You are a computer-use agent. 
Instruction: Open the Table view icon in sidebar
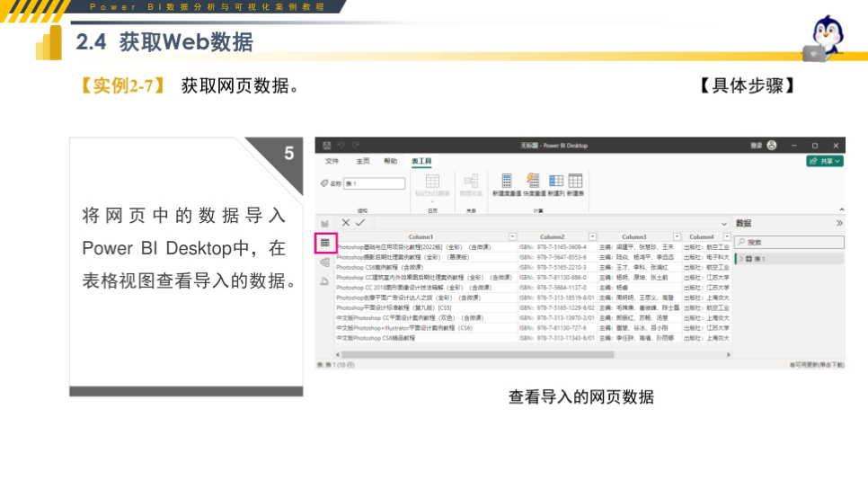325,243
